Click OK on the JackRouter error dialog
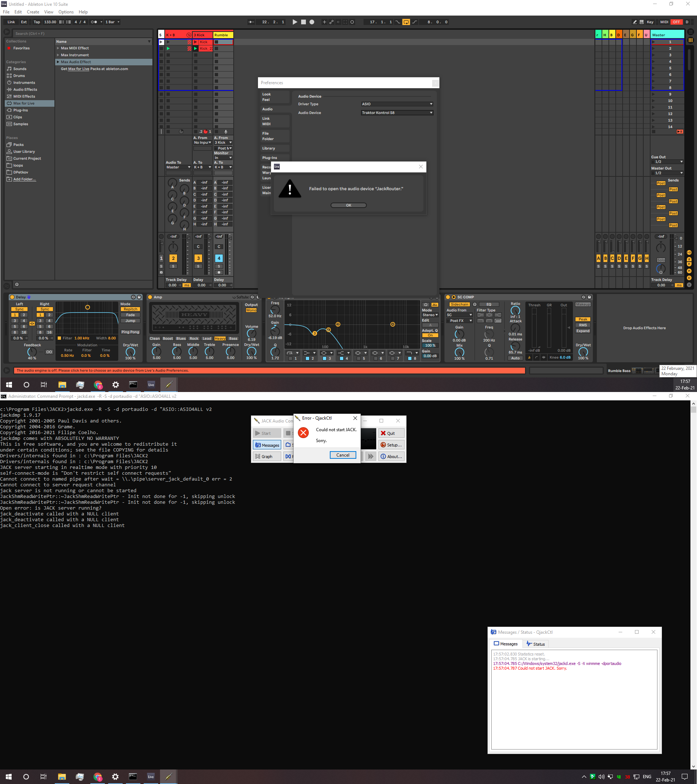Screen dimensions: 697x784 pyautogui.click(x=348, y=205)
